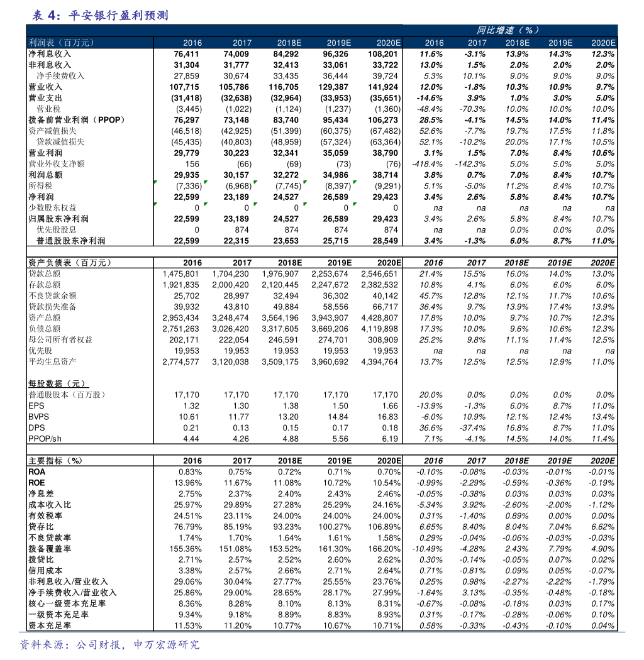
Task: Click the upper green marker in the 2018E column
Action: coord(255,182)
